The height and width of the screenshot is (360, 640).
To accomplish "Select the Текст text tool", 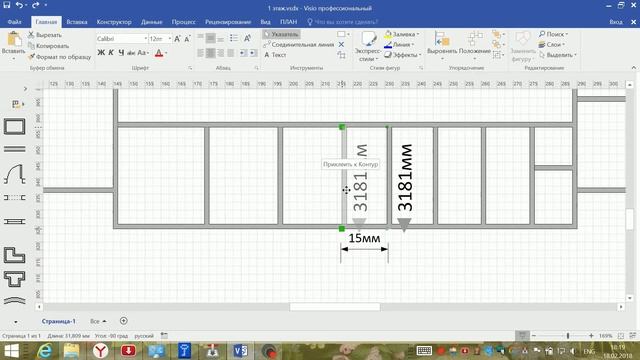I will click(x=275, y=55).
